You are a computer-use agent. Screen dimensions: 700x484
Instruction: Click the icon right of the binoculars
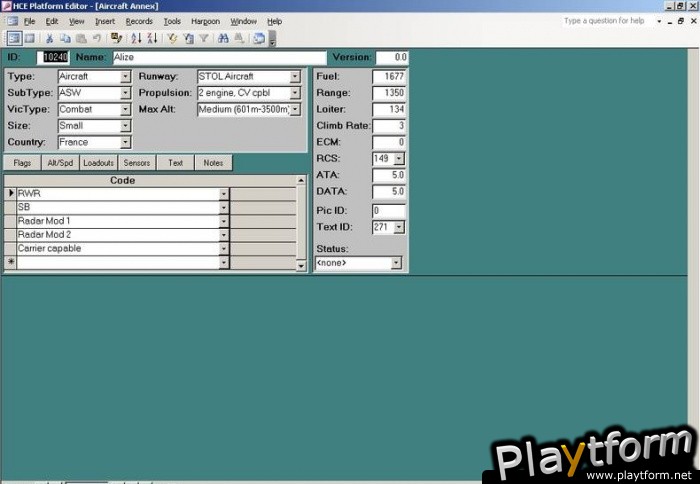tap(239, 38)
